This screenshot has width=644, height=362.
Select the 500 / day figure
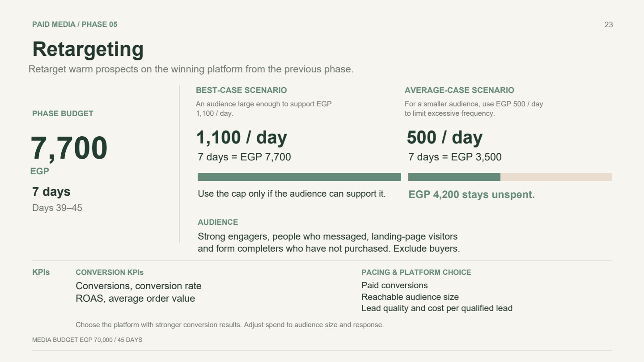click(x=445, y=138)
